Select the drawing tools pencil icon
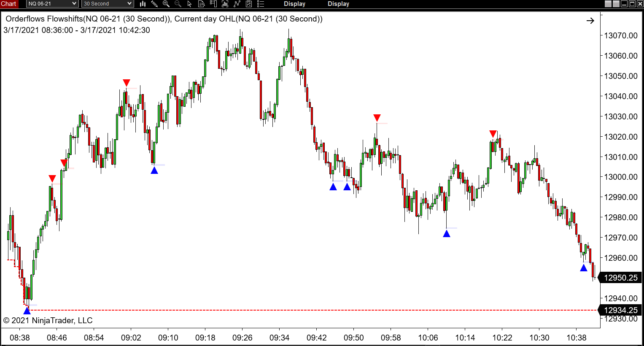The width and height of the screenshot is (644, 346). tap(154, 4)
